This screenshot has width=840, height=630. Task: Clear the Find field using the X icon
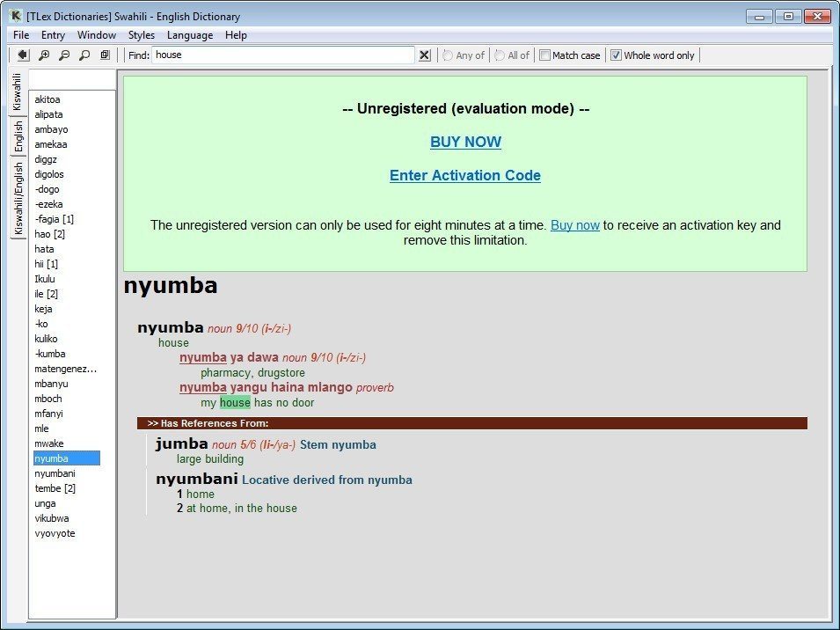pyautogui.click(x=424, y=55)
